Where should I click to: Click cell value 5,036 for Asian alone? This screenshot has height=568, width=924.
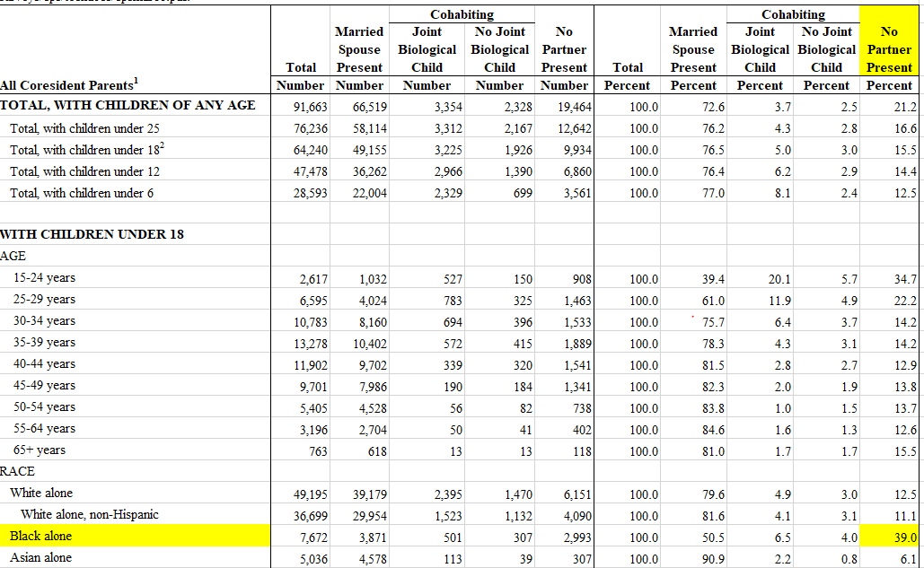point(312,559)
